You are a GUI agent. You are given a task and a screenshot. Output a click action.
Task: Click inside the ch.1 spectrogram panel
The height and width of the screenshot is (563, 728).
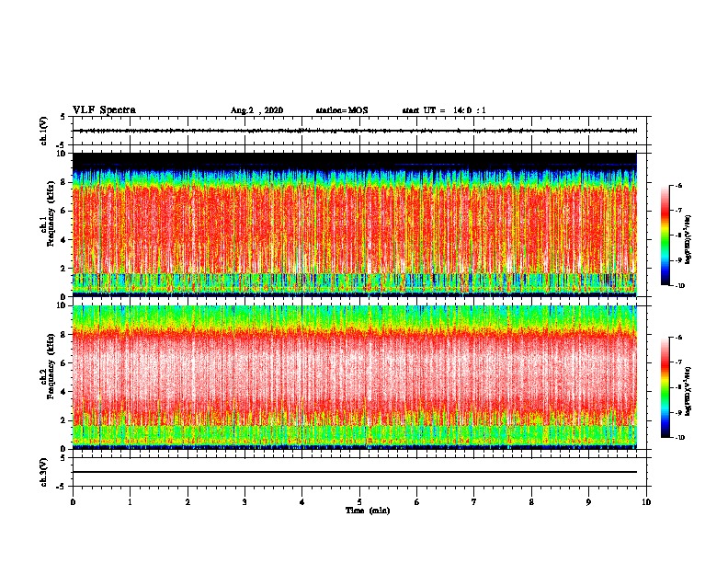click(x=355, y=224)
